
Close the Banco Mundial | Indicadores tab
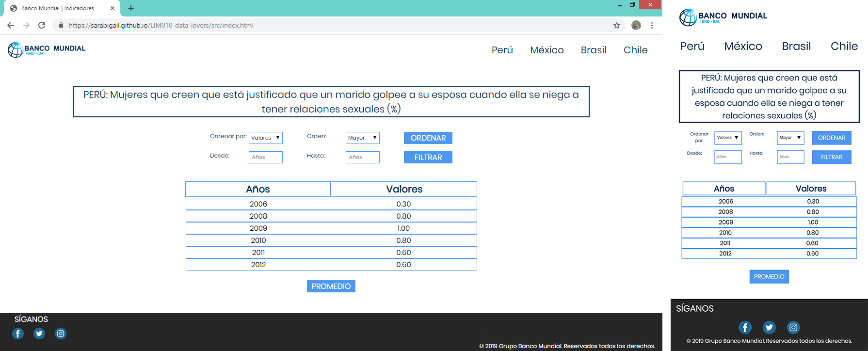[113, 8]
